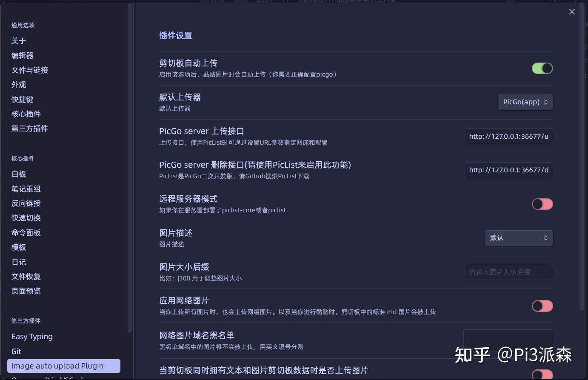588x380 pixels.
Task: Open the 图片描述 默认 dropdown
Action: tap(518, 238)
